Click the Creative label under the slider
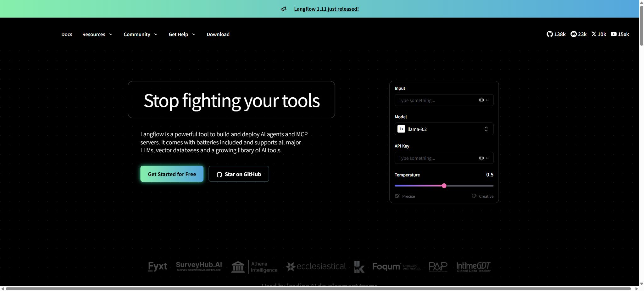Image resolution: width=644 pixels, height=291 pixels. [x=486, y=196]
